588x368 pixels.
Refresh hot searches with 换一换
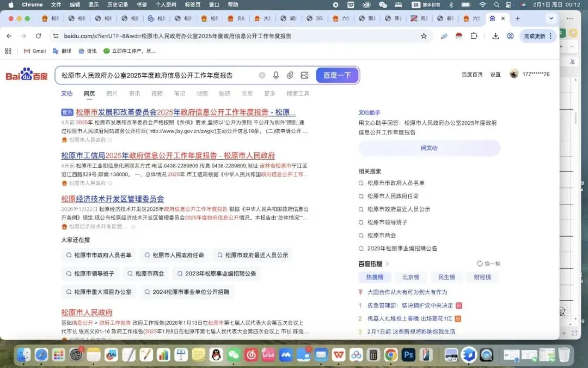click(488, 264)
